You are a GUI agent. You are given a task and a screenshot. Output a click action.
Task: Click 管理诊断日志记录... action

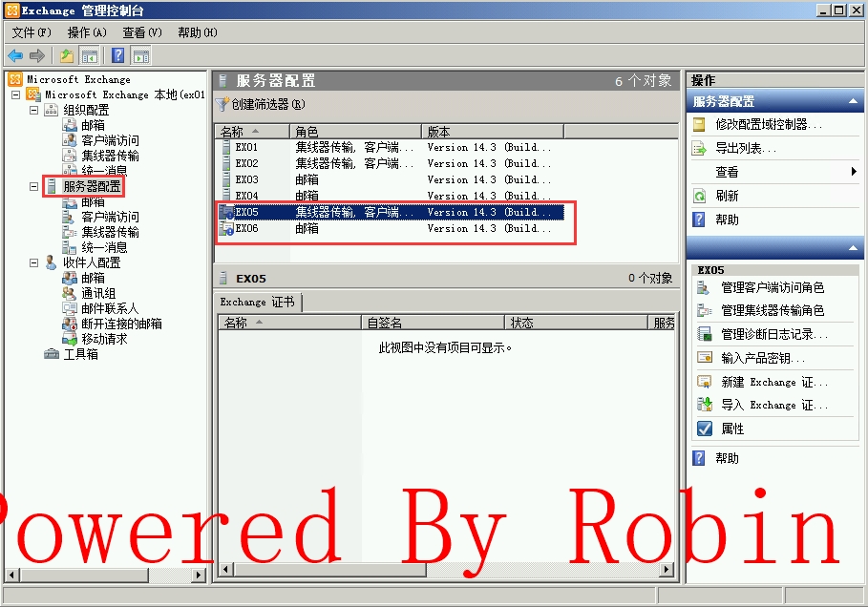tap(774, 334)
